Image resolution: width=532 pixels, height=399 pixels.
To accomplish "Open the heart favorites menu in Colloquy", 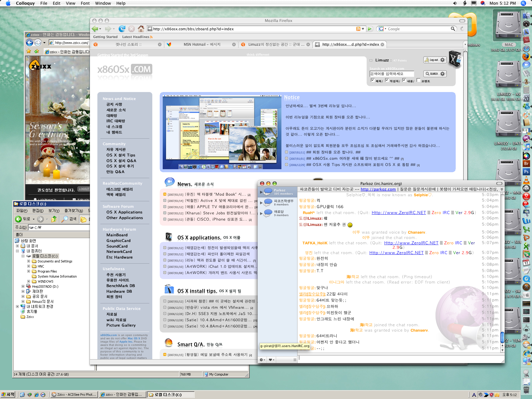I will pyautogui.click(x=271, y=360).
